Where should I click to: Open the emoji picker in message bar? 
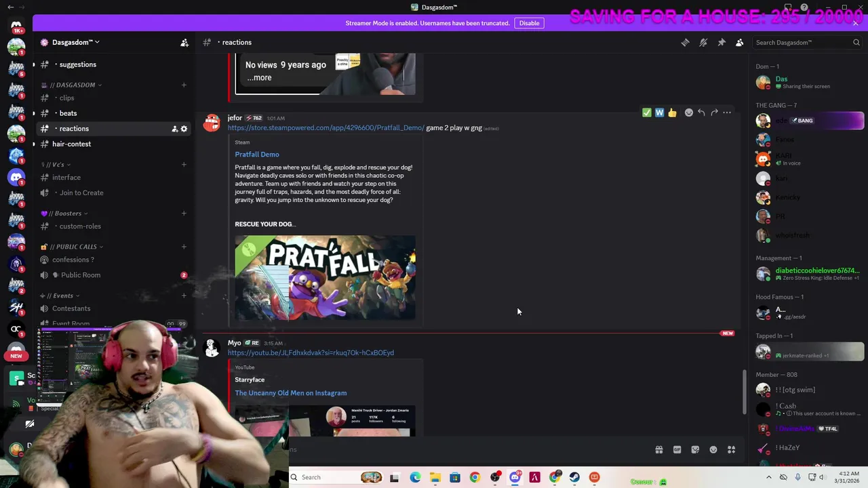coord(713,449)
